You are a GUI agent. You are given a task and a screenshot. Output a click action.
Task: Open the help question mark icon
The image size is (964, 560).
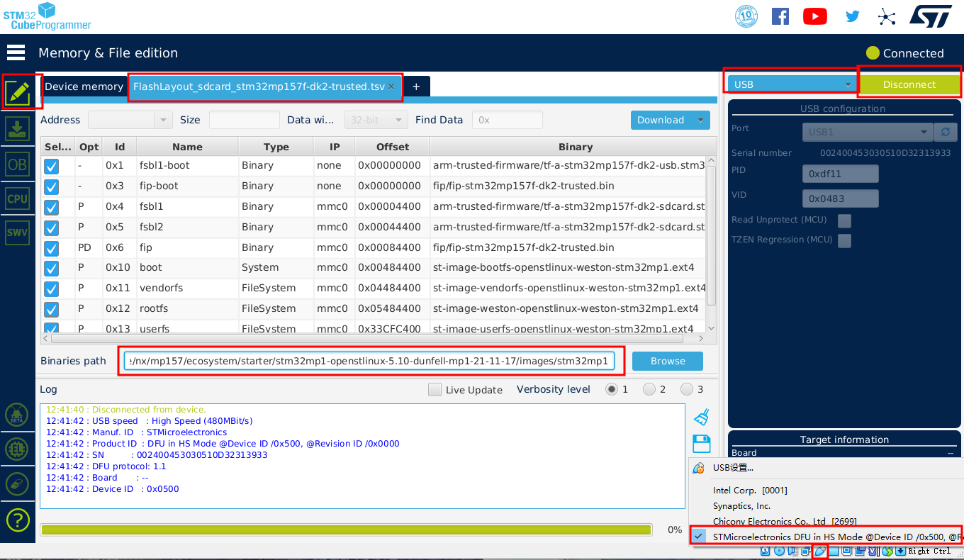point(17,520)
